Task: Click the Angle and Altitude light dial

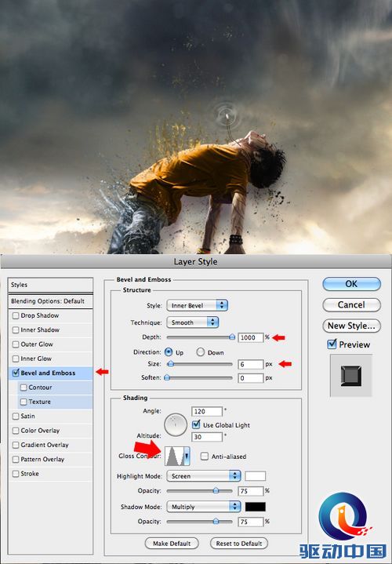Action: coord(176,424)
